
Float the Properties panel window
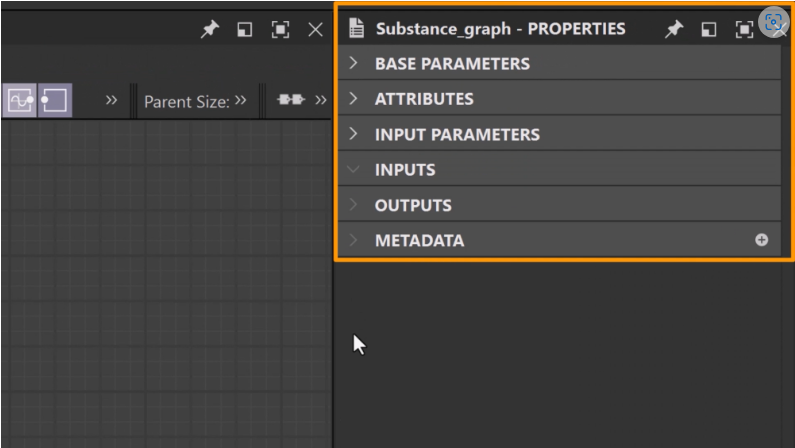pyautogui.click(x=709, y=30)
